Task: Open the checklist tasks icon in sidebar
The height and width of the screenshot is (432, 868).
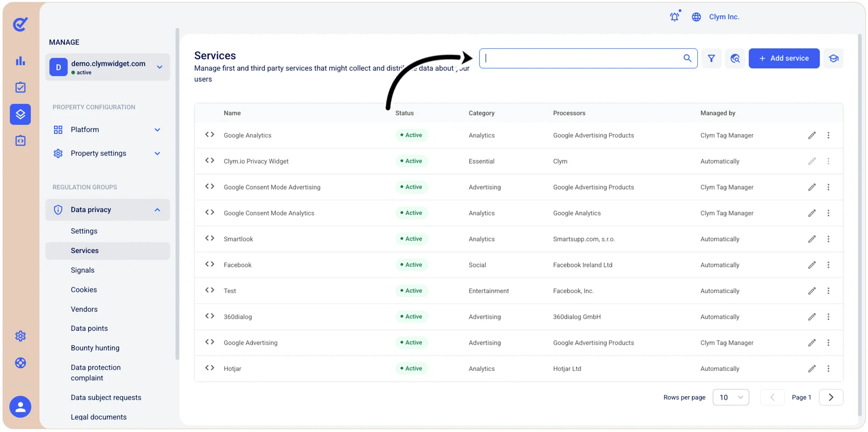Action: [x=20, y=87]
